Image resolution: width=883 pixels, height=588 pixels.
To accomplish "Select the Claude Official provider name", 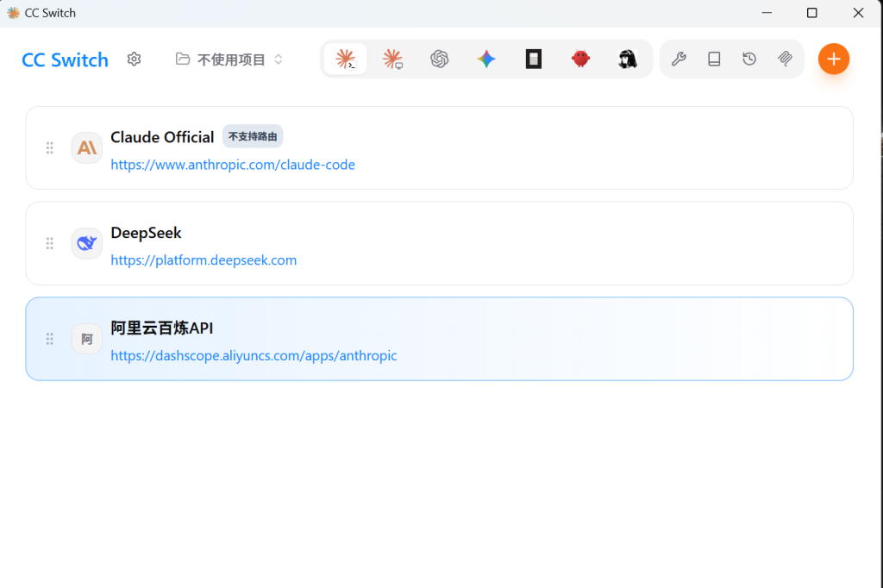I will click(x=162, y=137).
